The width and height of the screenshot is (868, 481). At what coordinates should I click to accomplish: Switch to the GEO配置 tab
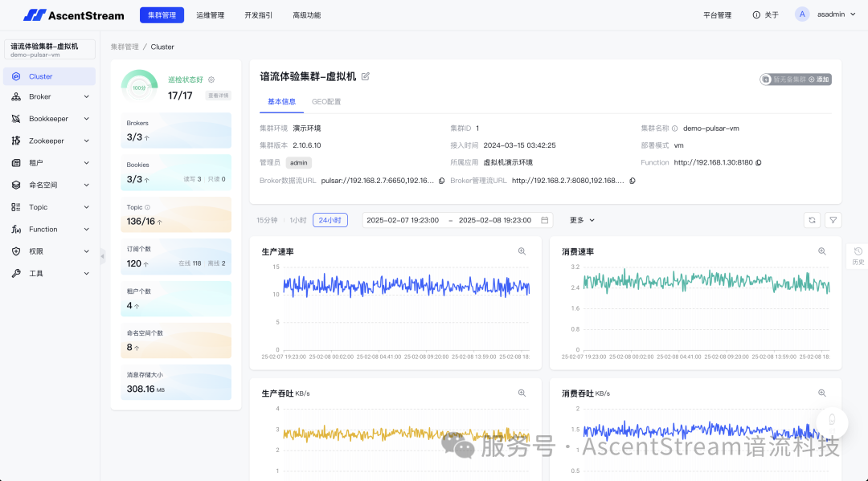pyautogui.click(x=326, y=102)
